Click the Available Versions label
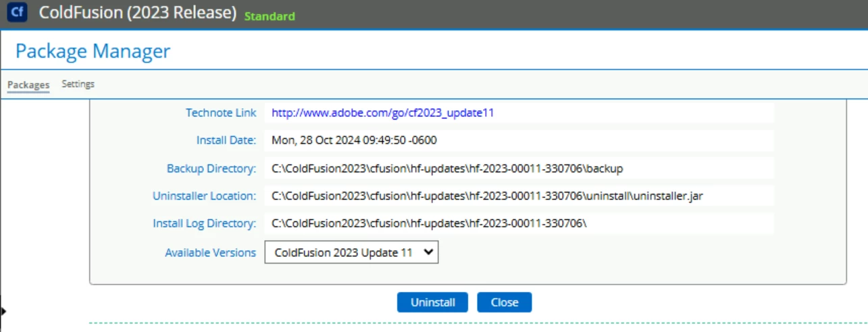 click(x=211, y=253)
